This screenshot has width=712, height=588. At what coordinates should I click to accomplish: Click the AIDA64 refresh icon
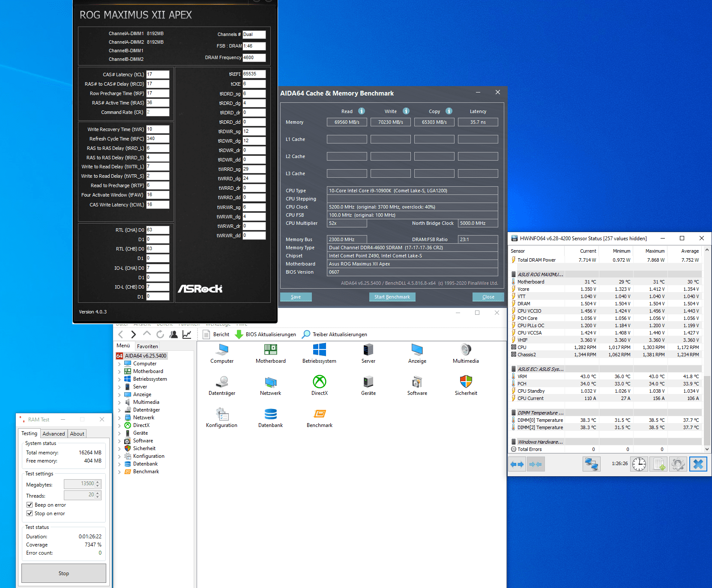[160, 334]
